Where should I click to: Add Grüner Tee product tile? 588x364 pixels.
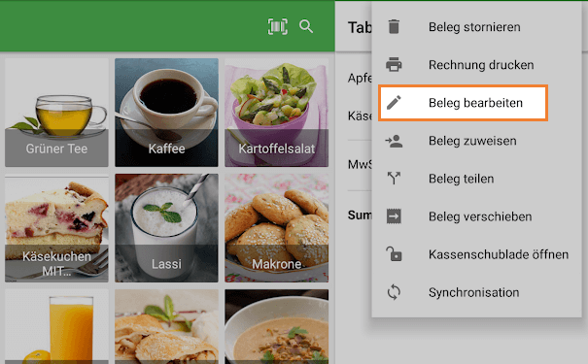click(56, 113)
